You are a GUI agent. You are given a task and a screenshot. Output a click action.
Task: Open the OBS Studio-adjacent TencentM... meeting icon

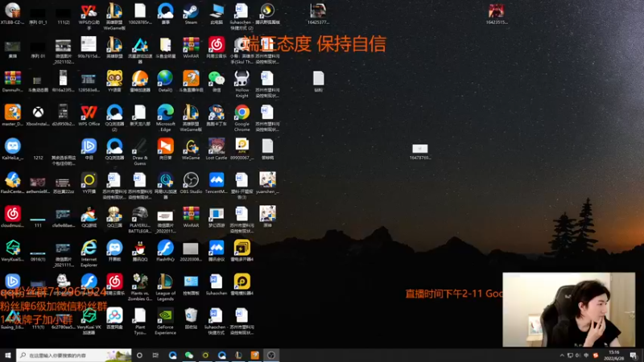pyautogui.click(x=217, y=183)
